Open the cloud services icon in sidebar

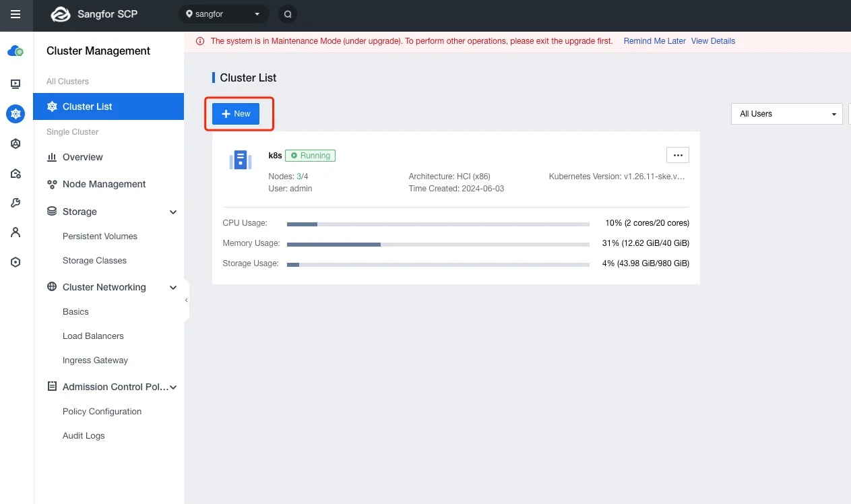[x=15, y=51]
